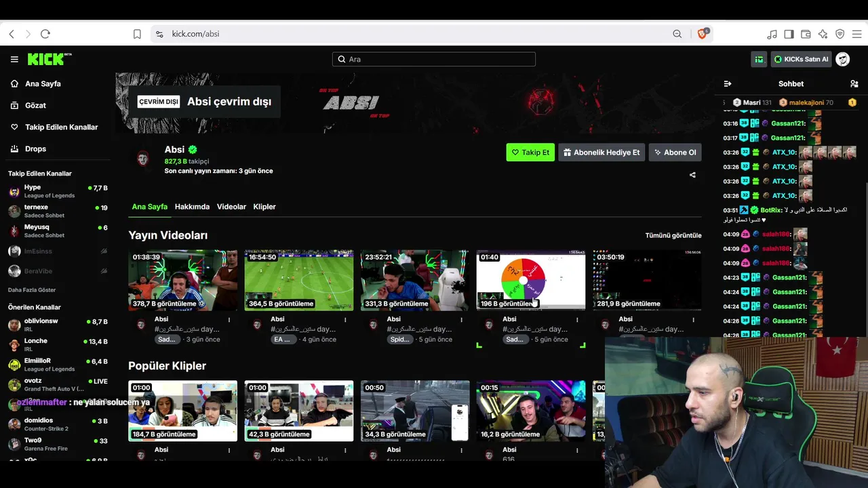Viewport: 868px width, 488px height.
Task: Click in the Ara search field
Action: coord(434,60)
